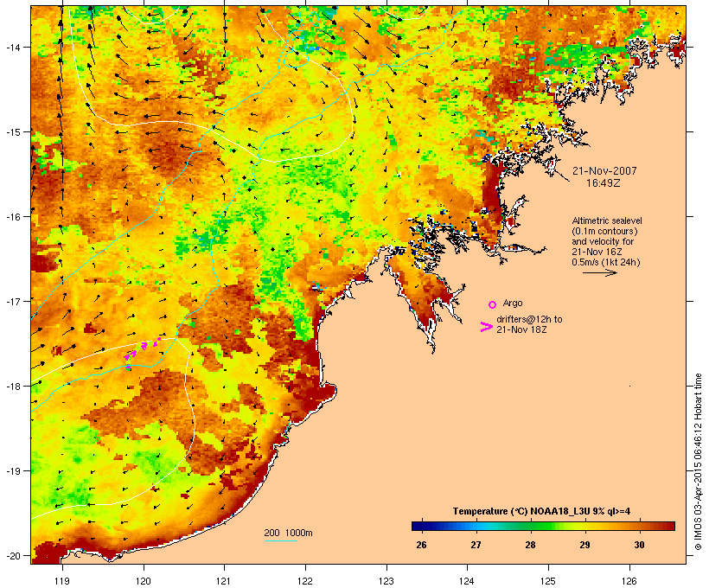Viewport: 709px width, 588px height.
Task: Click the color bar value 29
Action: pyautogui.click(x=584, y=545)
